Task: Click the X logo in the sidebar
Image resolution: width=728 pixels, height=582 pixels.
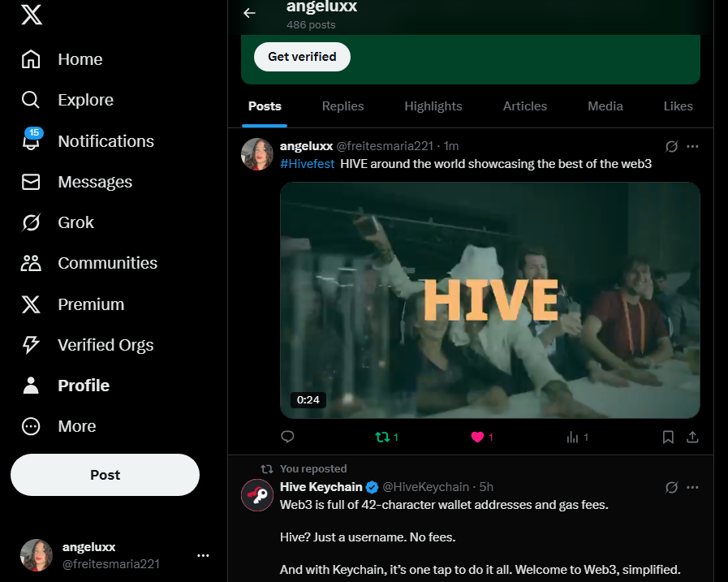Action: [x=32, y=15]
